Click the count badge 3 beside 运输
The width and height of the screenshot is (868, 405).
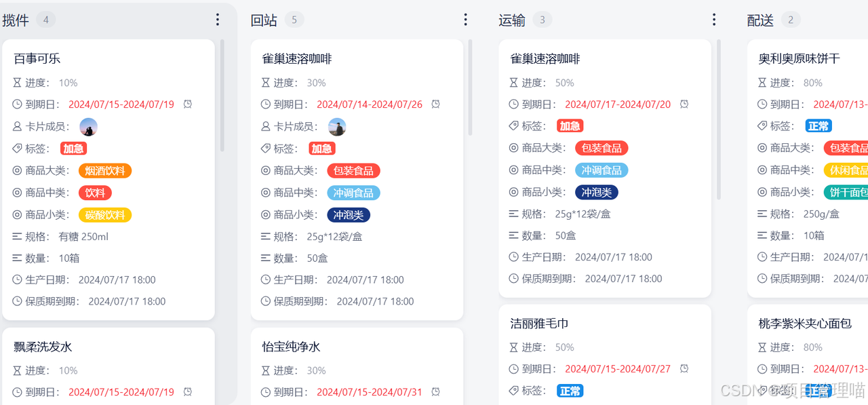542,20
